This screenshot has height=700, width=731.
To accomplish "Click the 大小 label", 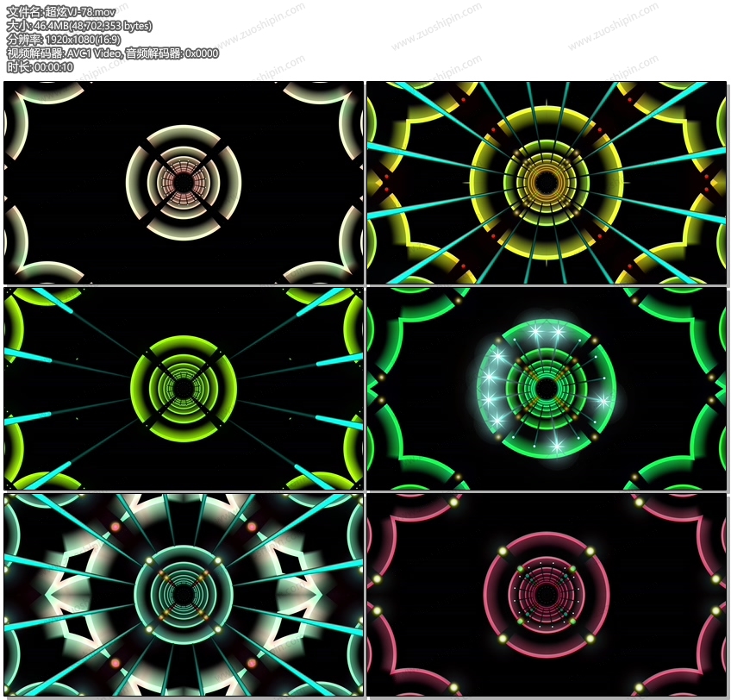I will (x=16, y=26).
